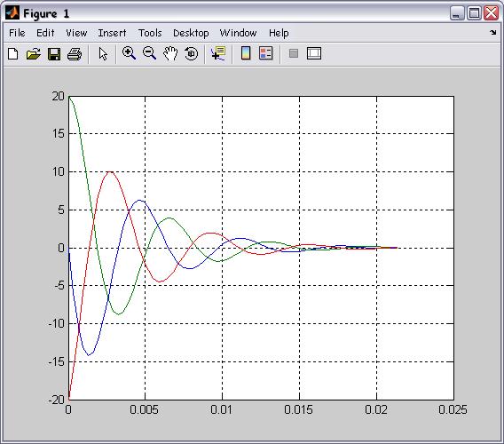Open a file with the folder icon
The width and height of the screenshot is (504, 444).
click(x=34, y=54)
